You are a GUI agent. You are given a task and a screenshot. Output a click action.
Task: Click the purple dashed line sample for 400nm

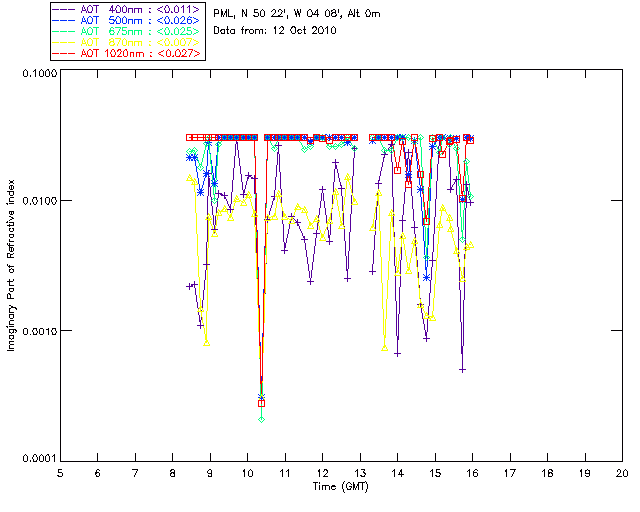63,9
